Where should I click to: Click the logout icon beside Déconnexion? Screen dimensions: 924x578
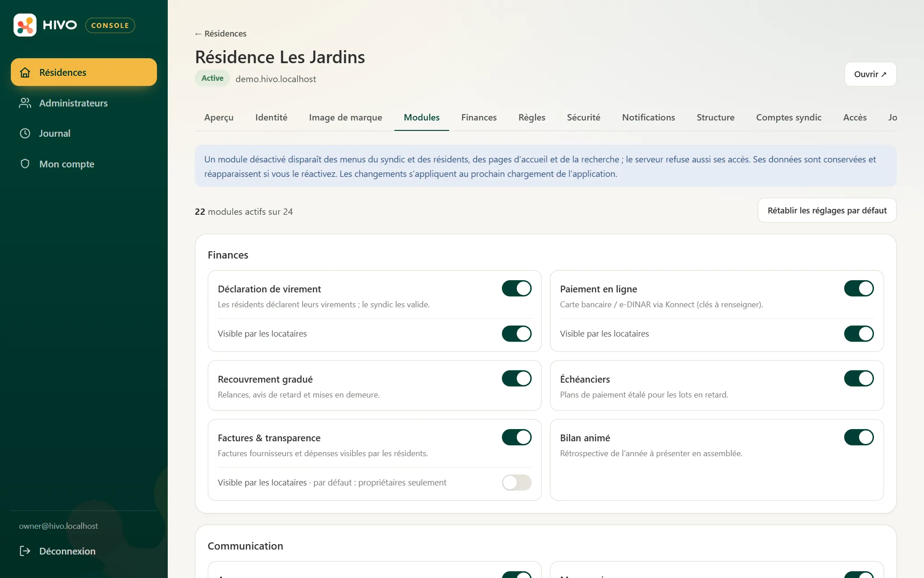[25, 551]
